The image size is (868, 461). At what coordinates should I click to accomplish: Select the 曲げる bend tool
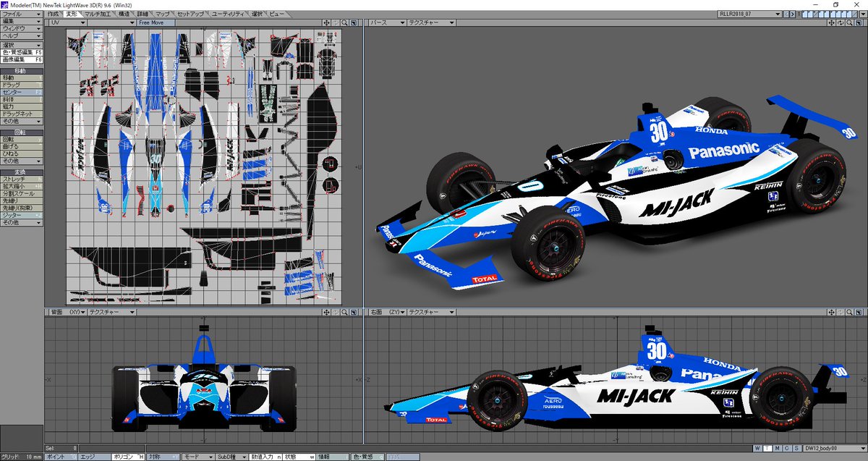tap(22, 147)
